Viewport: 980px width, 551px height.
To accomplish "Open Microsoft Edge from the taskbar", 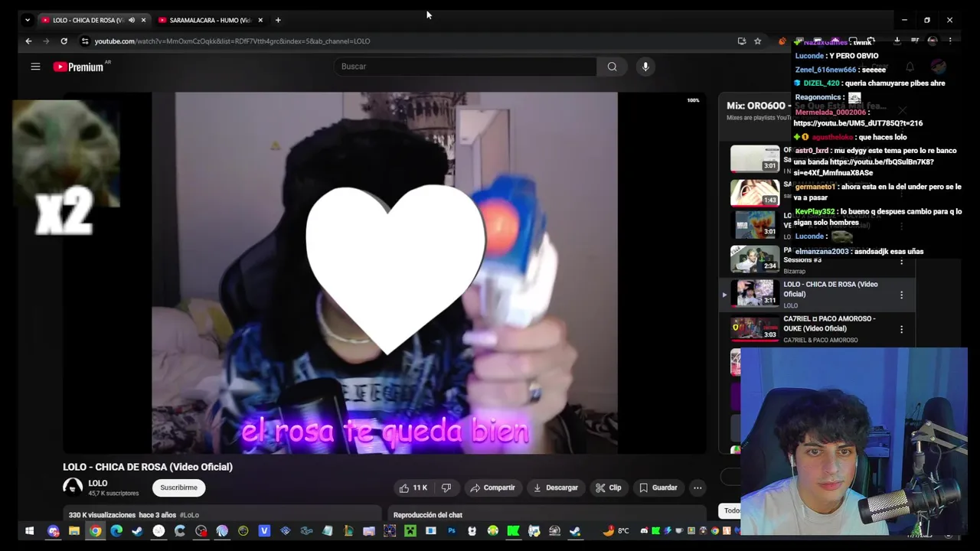I will [x=116, y=530].
